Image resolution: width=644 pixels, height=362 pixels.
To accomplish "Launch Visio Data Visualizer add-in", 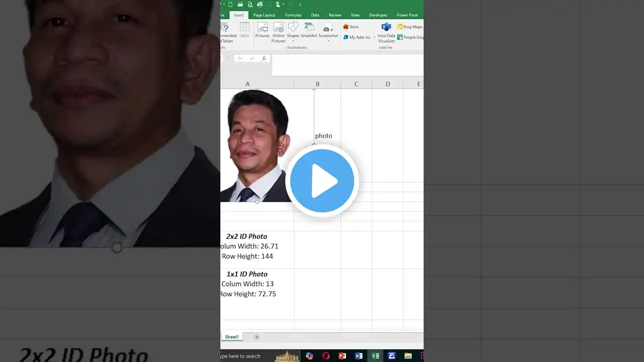I will tap(386, 32).
